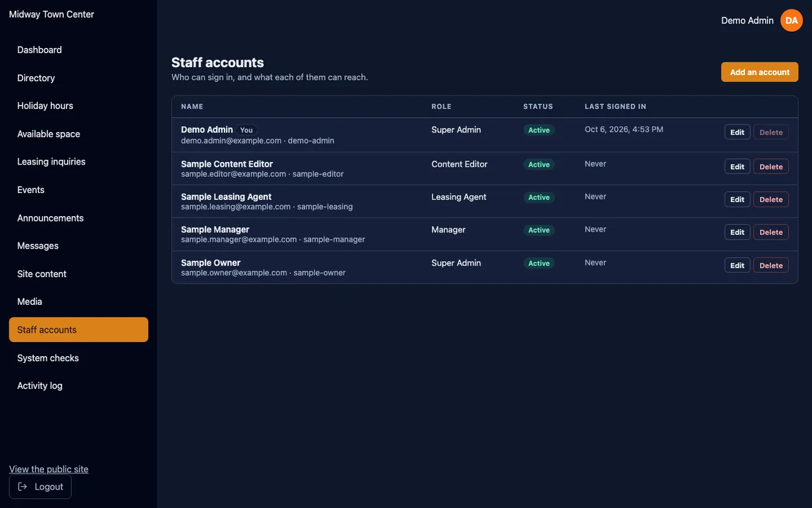This screenshot has width=812, height=508.
Task: Select Media in sidebar
Action: [x=78, y=301]
